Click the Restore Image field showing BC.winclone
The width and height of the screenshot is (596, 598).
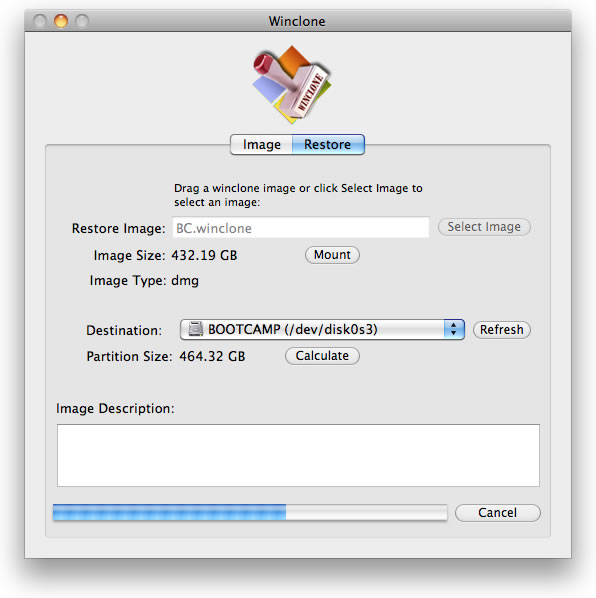point(301,228)
